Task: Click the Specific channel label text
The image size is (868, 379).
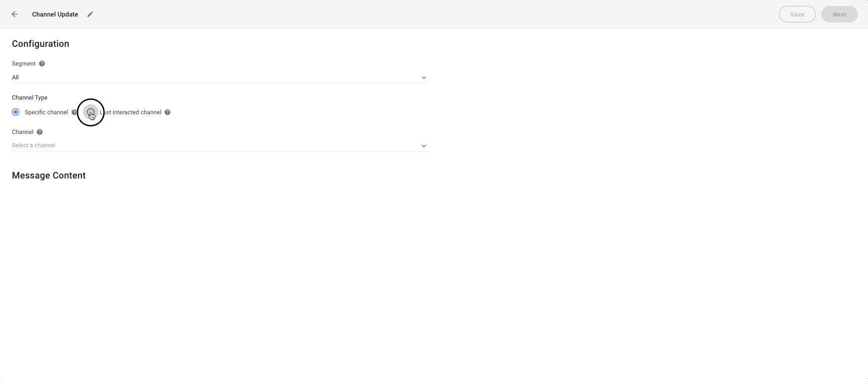Action: point(46,112)
